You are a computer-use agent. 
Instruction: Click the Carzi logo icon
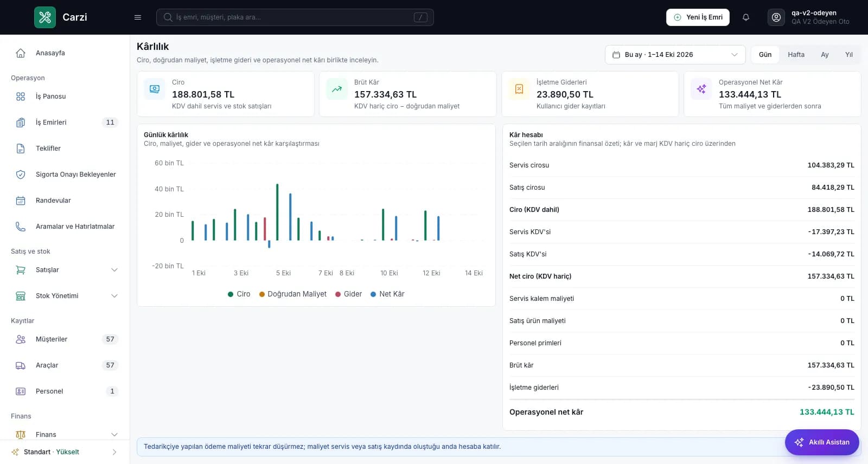tap(45, 17)
